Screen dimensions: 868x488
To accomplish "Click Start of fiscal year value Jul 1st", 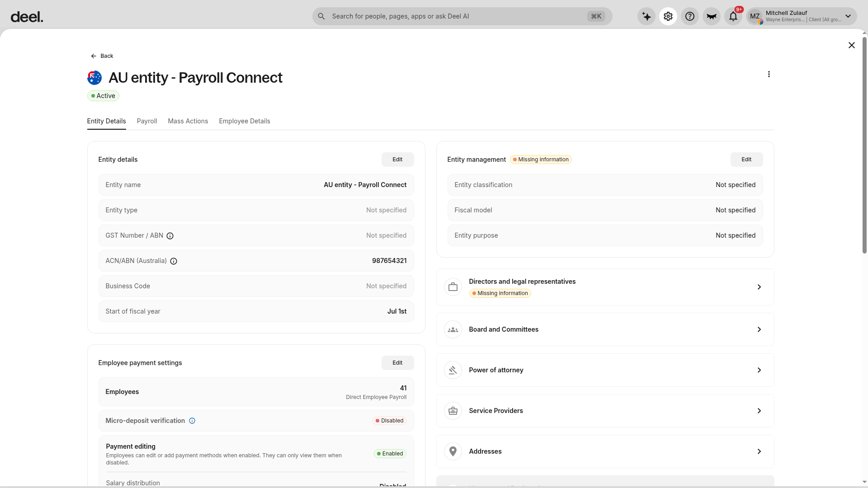I will point(397,311).
